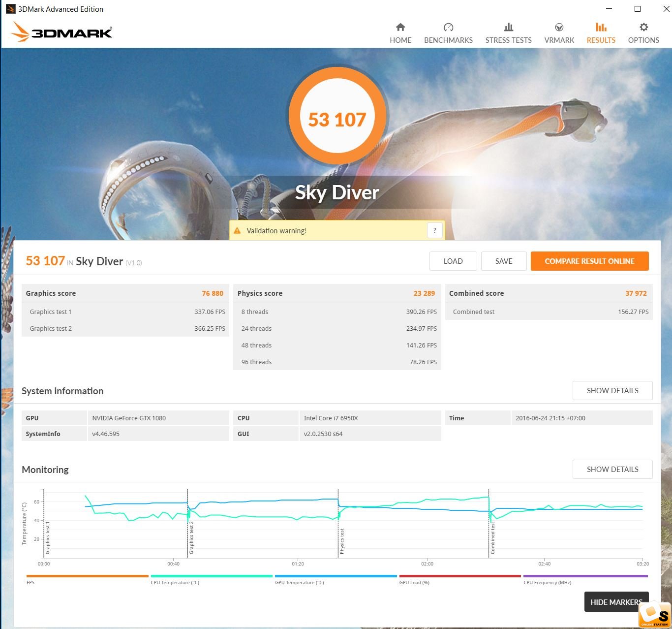Minimize the 3DMark window
Screen dimensions: 672x629
click(x=609, y=9)
